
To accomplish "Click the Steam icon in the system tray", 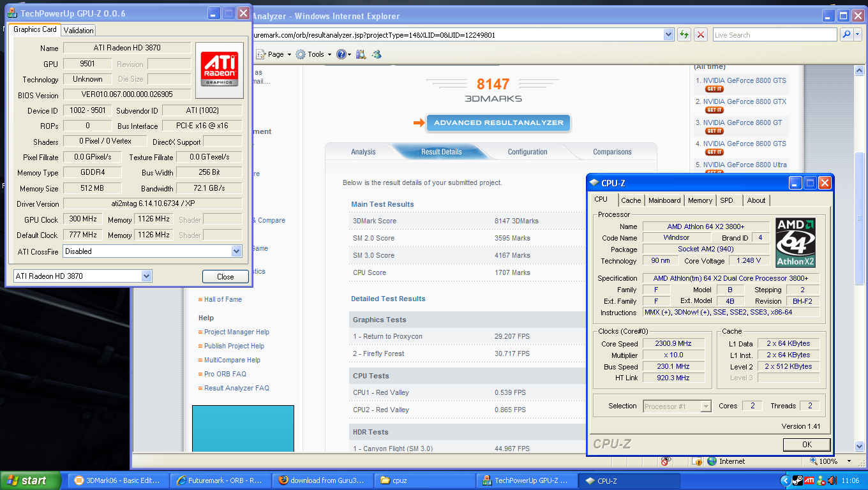I will 797,480.
